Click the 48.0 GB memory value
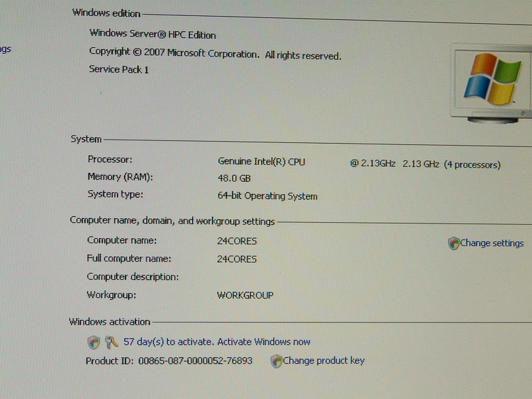The width and height of the screenshot is (532, 399). point(234,178)
